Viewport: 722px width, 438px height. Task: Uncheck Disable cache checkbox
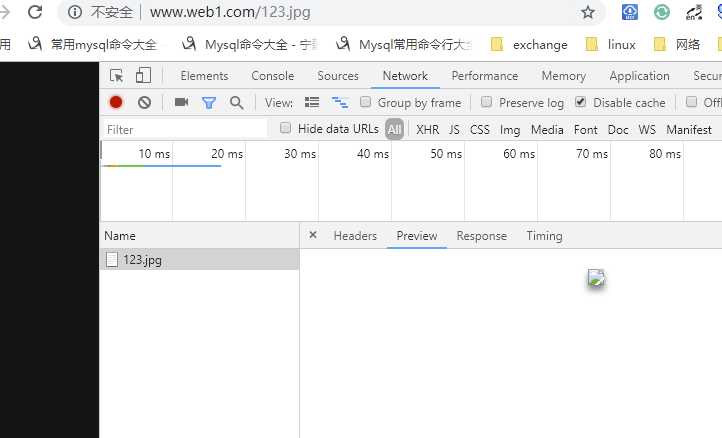tap(581, 102)
